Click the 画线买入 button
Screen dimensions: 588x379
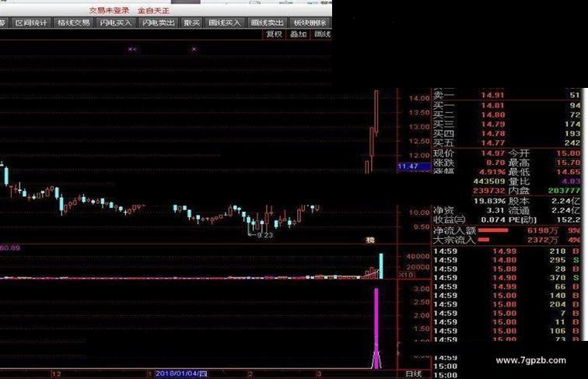click(225, 23)
